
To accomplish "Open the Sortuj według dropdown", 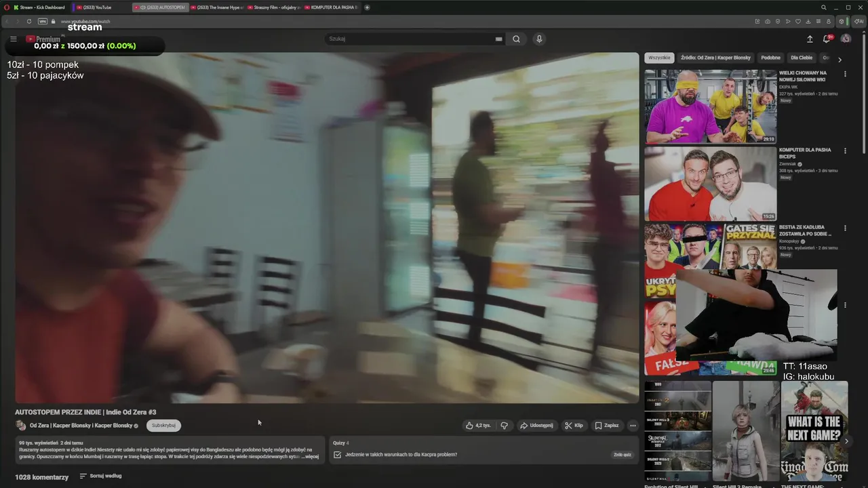I will 100,476.
